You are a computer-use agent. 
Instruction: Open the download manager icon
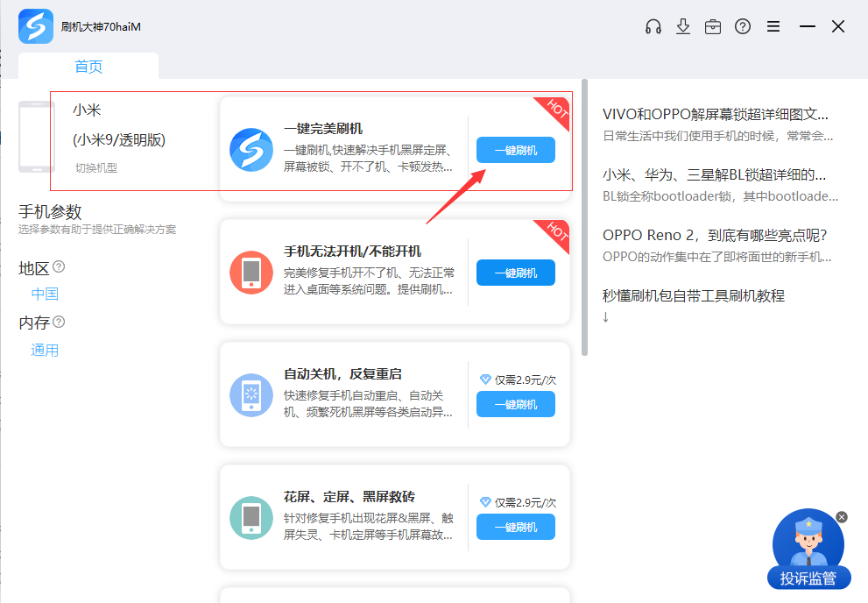683,26
